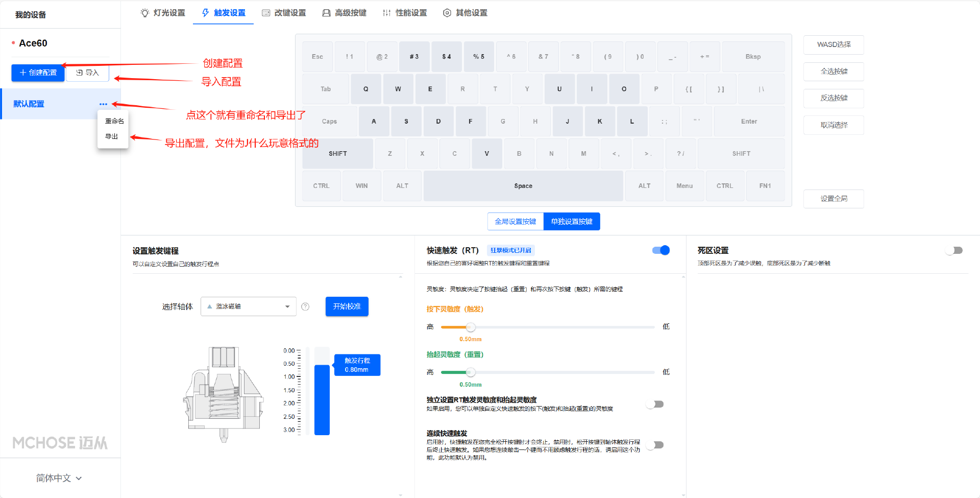Click the 触发行程 0.80mm value label
The image size is (980, 498).
(357, 365)
